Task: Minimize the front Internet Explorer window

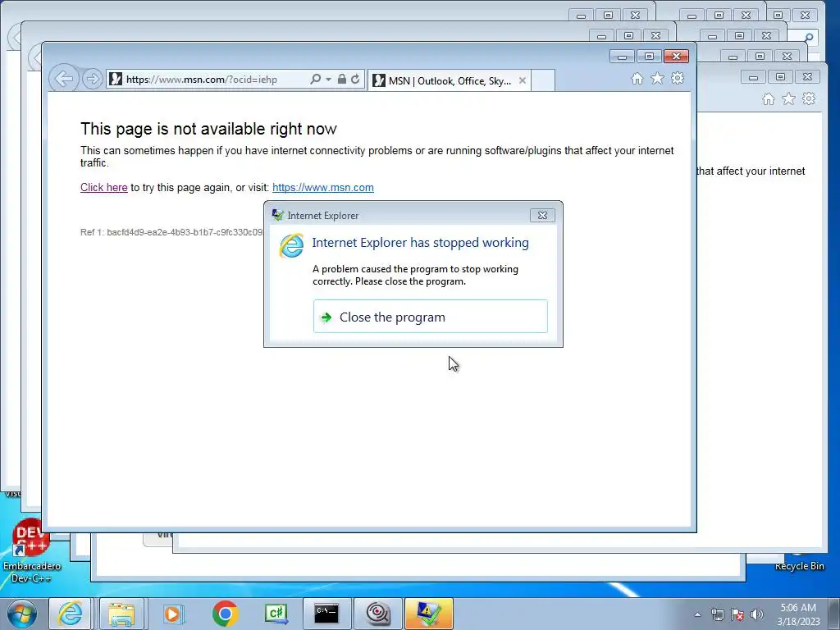Action: coord(622,57)
